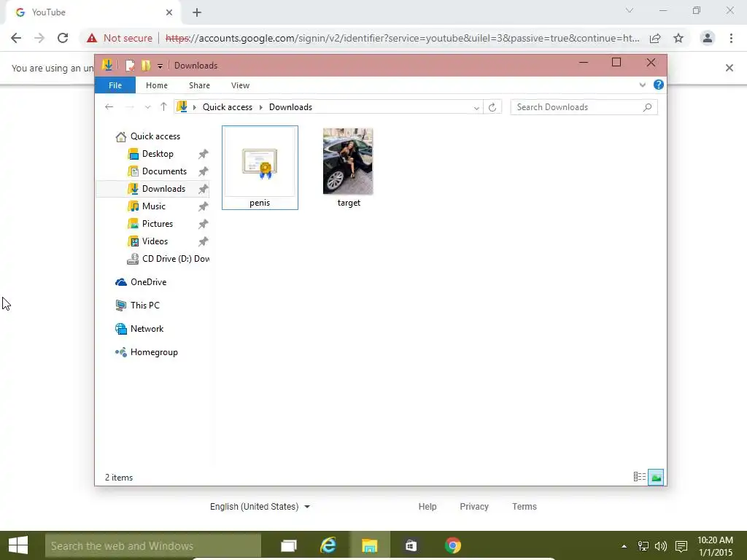The image size is (747, 560).
Task: Open a new Chrome tab
Action: point(197,12)
